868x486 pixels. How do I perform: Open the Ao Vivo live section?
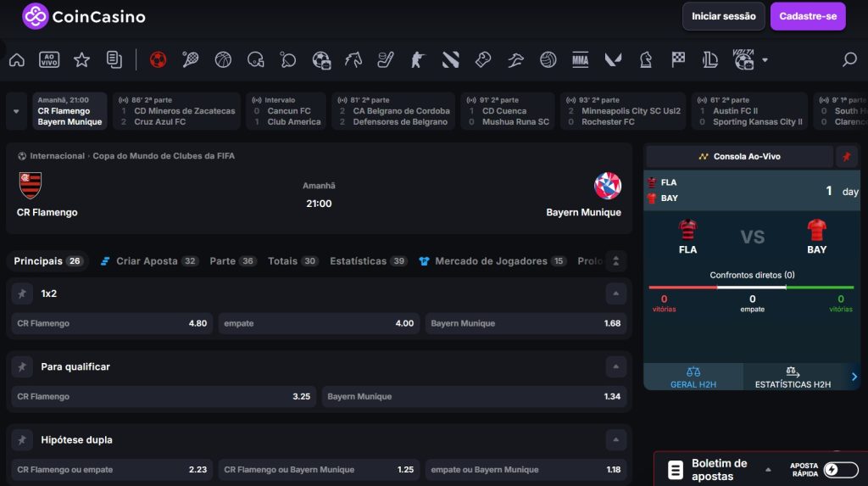coord(49,59)
